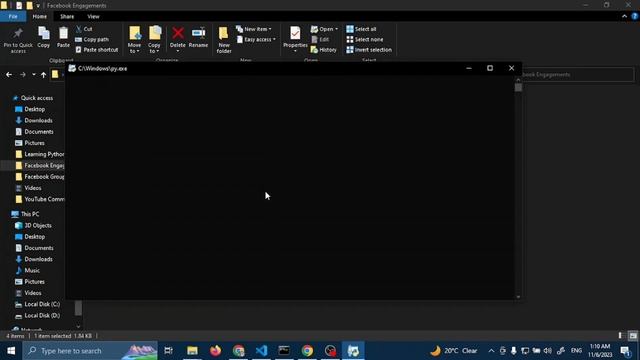
Task: Open Local Disk (D:)
Action: click(x=37, y=316)
